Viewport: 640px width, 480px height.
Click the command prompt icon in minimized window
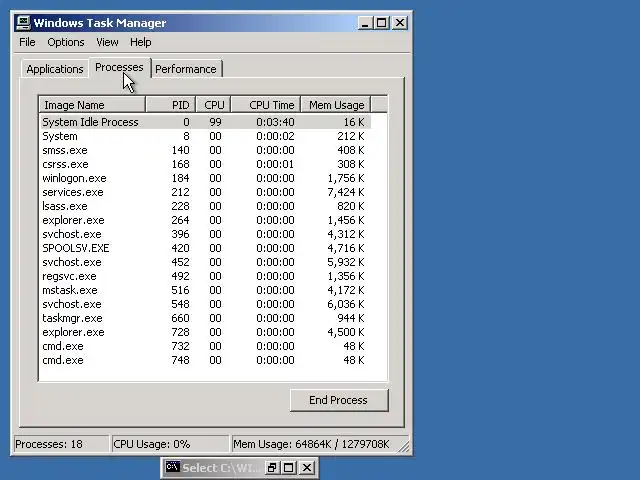pos(172,467)
